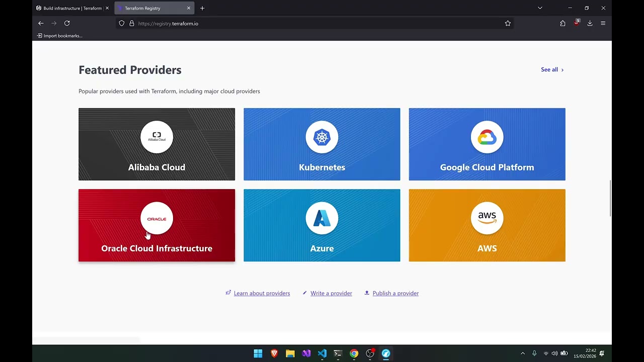Click the microphone tray icon
This screenshot has height=362, width=644.
tap(534, 353)
